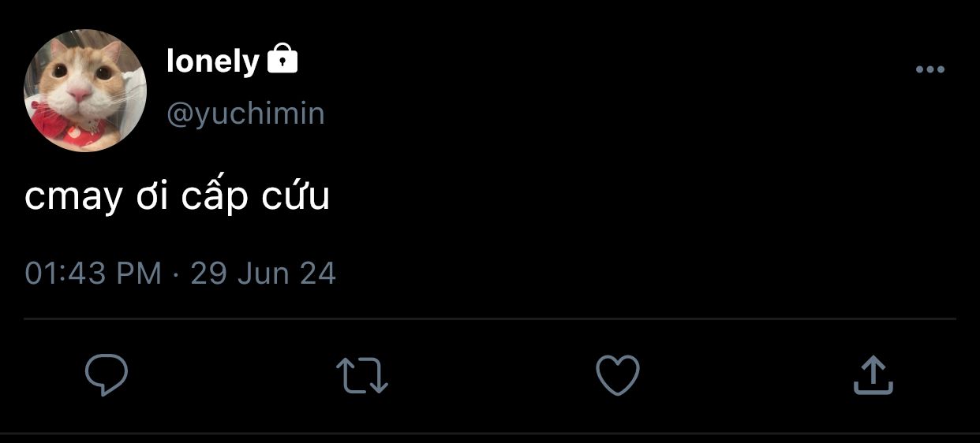Screen dimensions: 980x443
Task: Click the 01:43 PM timestamp
Action: tap(93, 274)
